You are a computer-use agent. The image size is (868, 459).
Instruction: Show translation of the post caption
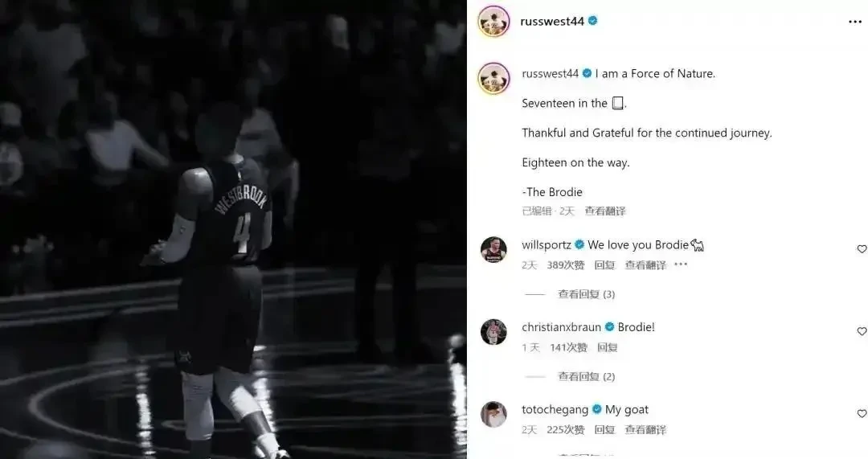(x=605, y=211)
